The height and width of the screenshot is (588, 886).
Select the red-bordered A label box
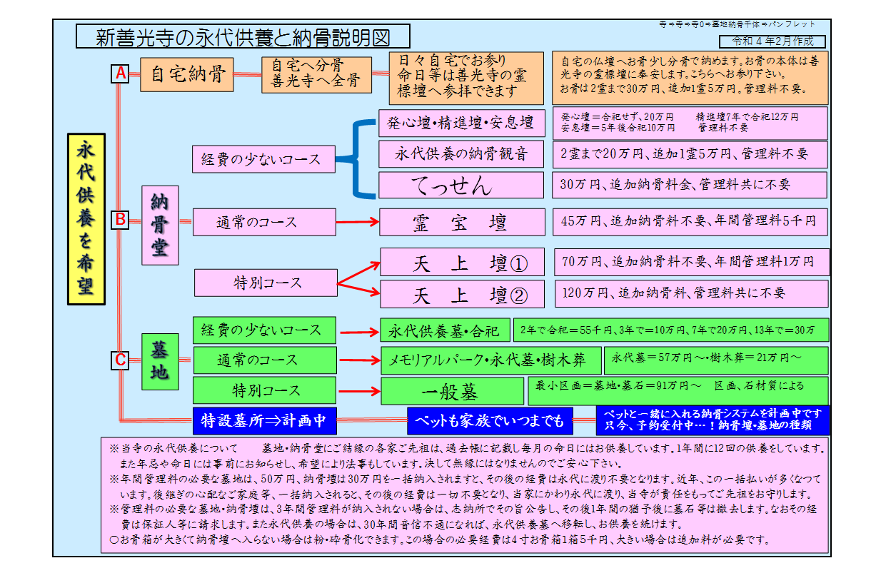120,73
